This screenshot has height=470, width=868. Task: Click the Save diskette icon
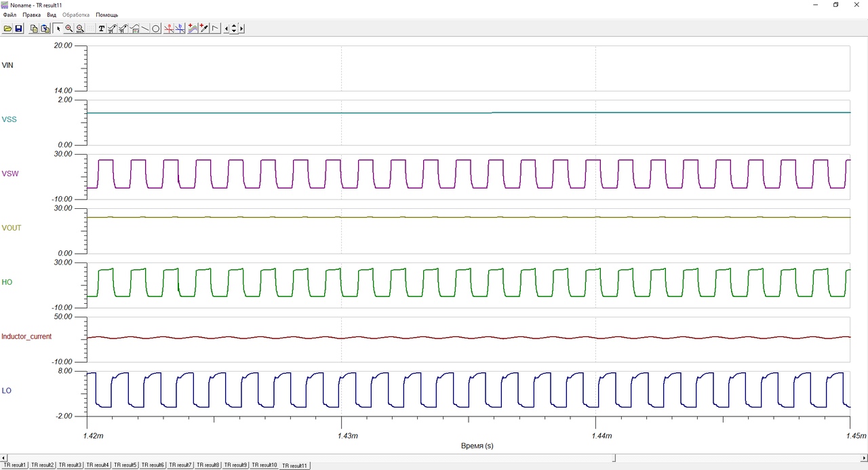[x=18, y=28]
